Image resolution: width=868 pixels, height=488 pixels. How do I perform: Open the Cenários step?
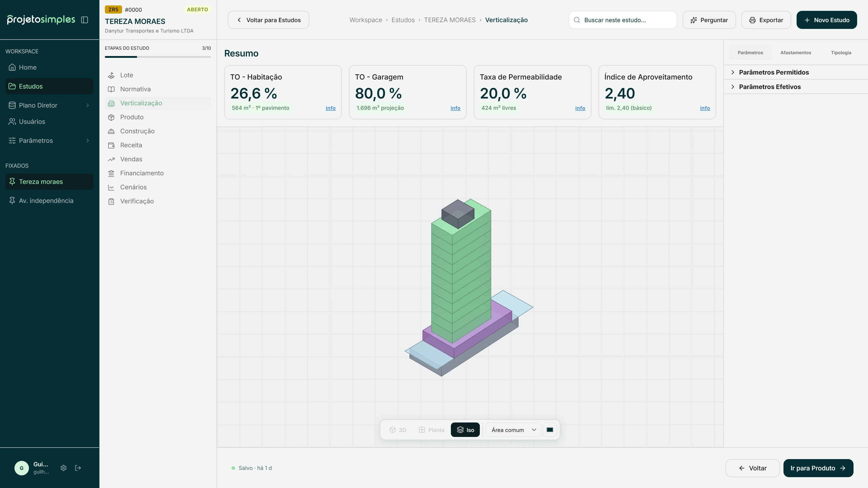[x=158, y=187]
